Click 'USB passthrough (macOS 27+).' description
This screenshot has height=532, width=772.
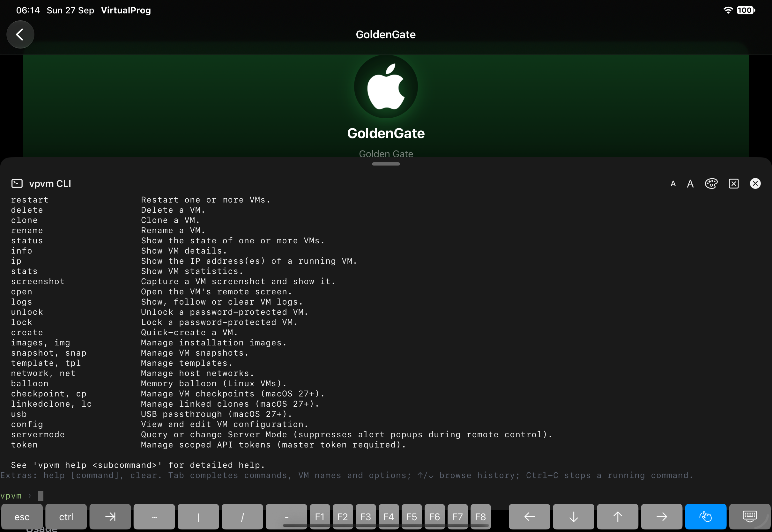pyautogui.click(x=216, y=414)
